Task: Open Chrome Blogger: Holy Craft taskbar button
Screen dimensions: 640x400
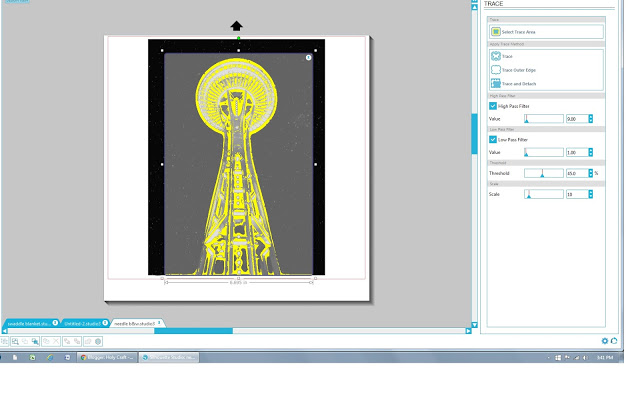Action: click(107, 357)
